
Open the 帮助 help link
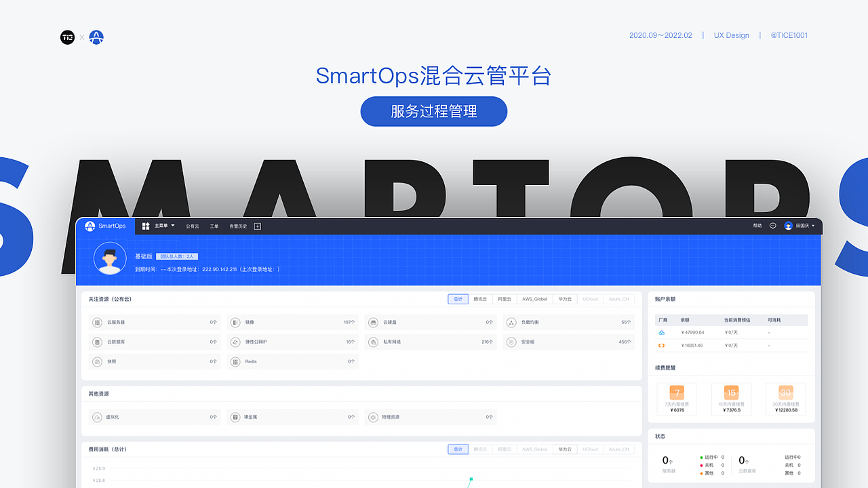point(757,226)
